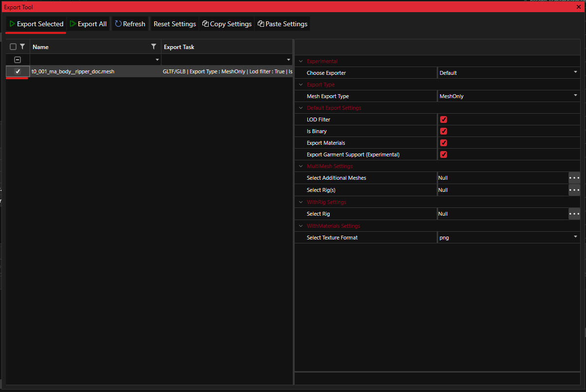586x392 pixels.
Task: Toggle the Export Materials checkbox
Action: click(444, 143)
